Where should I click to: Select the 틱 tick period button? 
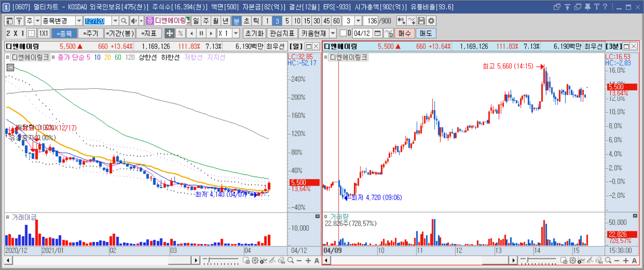256,21
